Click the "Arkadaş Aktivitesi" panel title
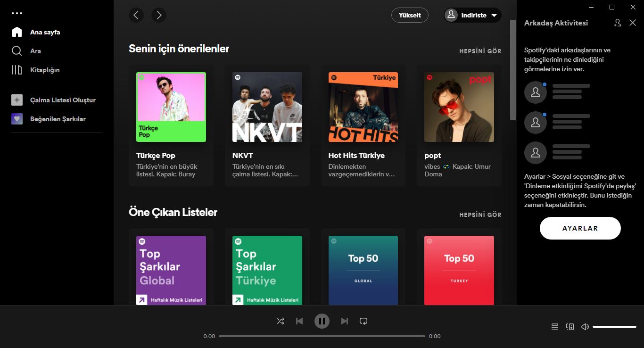This screenshot has width=644, height=348. [x=556, y=23]
